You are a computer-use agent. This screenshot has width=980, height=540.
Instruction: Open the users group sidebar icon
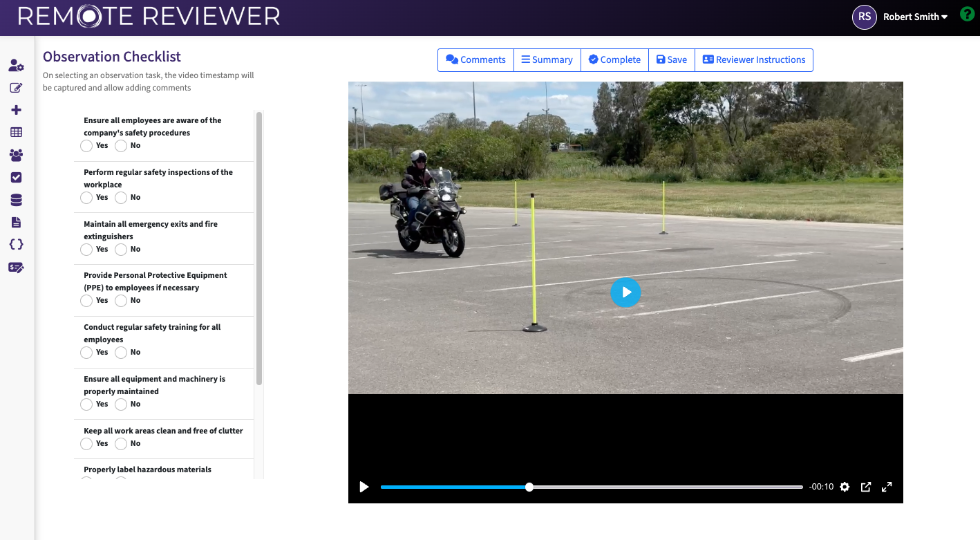click(x=16, y=156)
